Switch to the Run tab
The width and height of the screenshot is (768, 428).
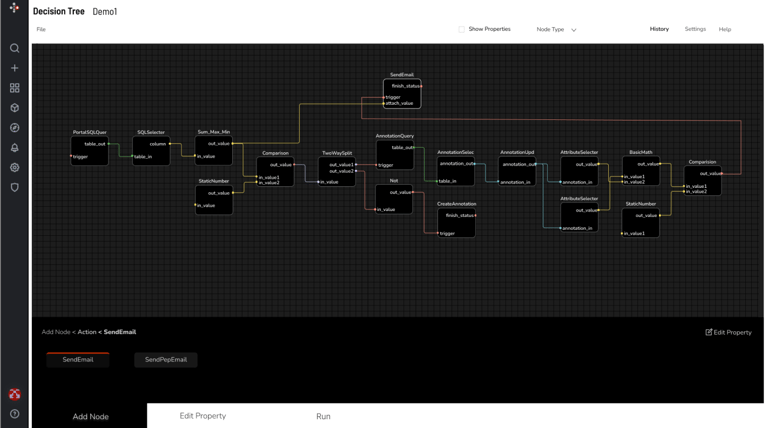[323, 416]
